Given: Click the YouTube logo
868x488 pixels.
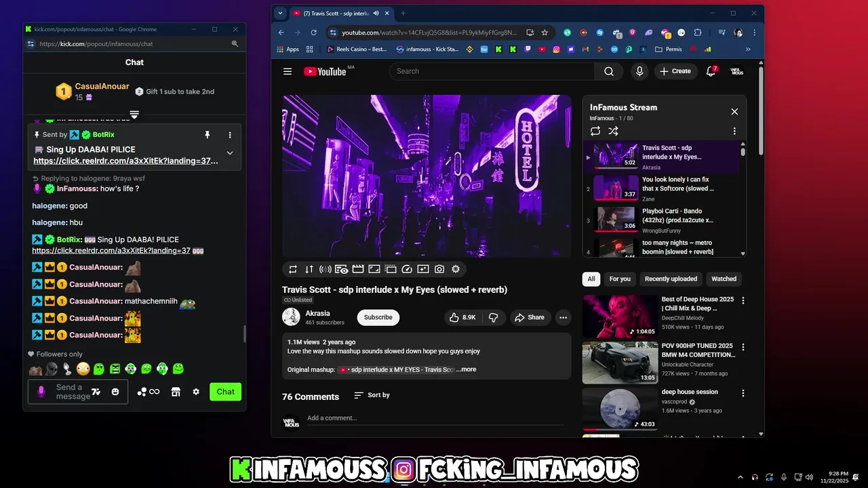Looking at the screenshot, I should (325, 71).
